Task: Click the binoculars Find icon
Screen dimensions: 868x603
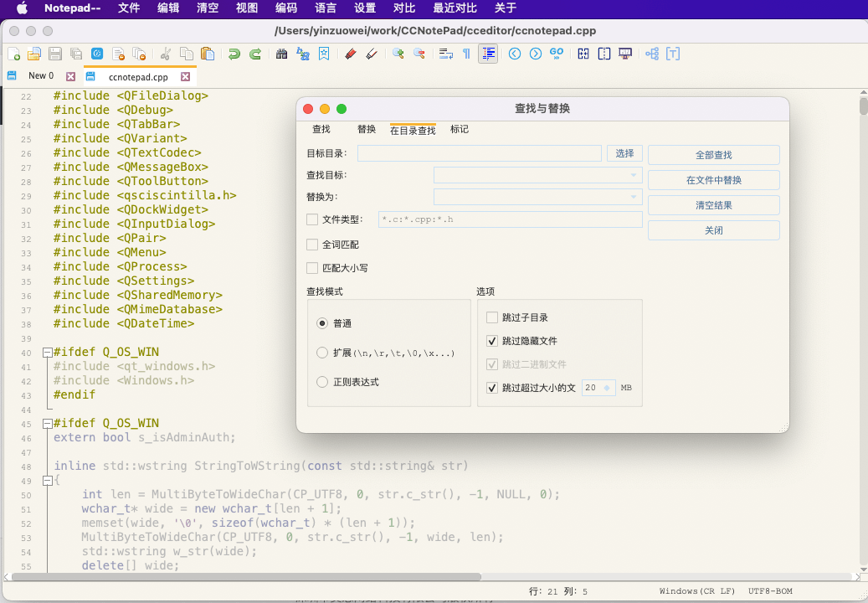Action: (282, 54)
